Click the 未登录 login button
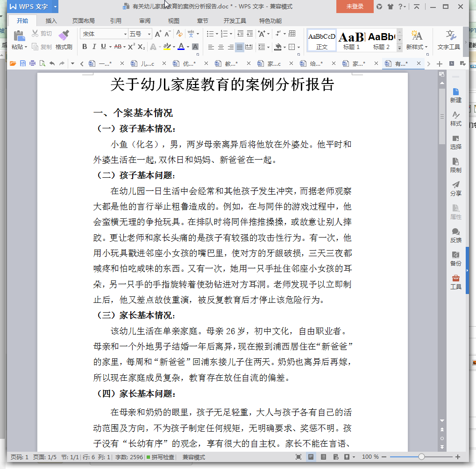Screen dimensions: 476x469 (355, 7)
